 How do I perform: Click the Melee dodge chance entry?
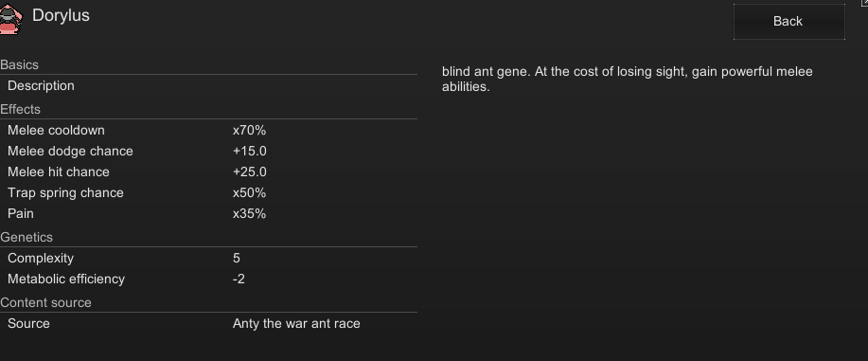click(208, 151)
